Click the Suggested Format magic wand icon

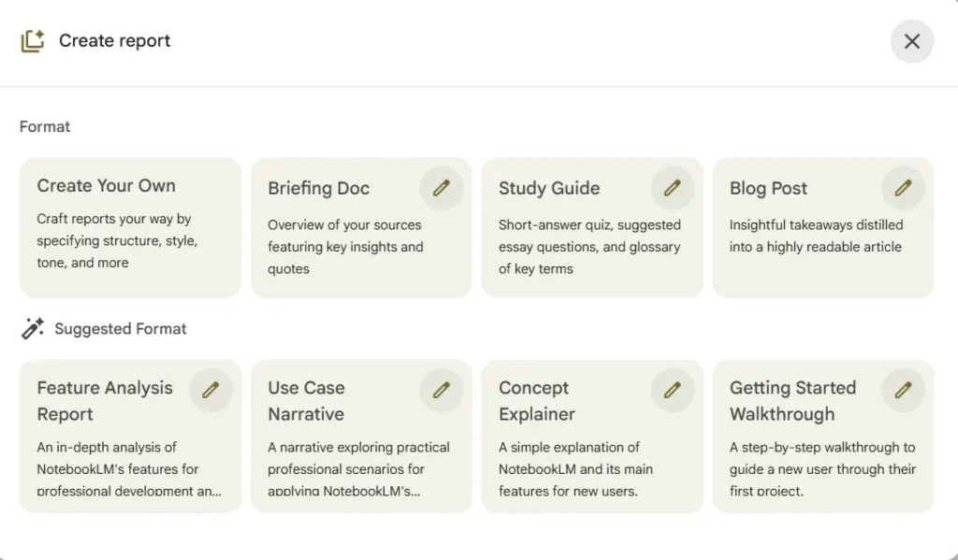33,328
